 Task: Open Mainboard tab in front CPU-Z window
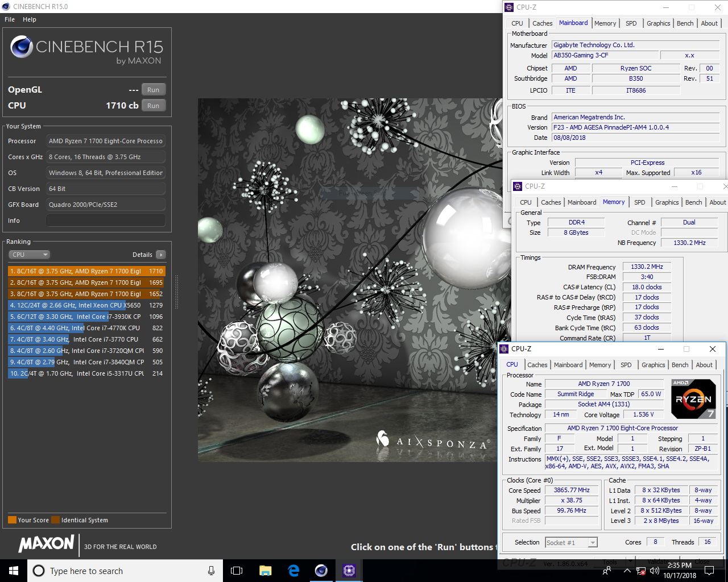[568, 365]
